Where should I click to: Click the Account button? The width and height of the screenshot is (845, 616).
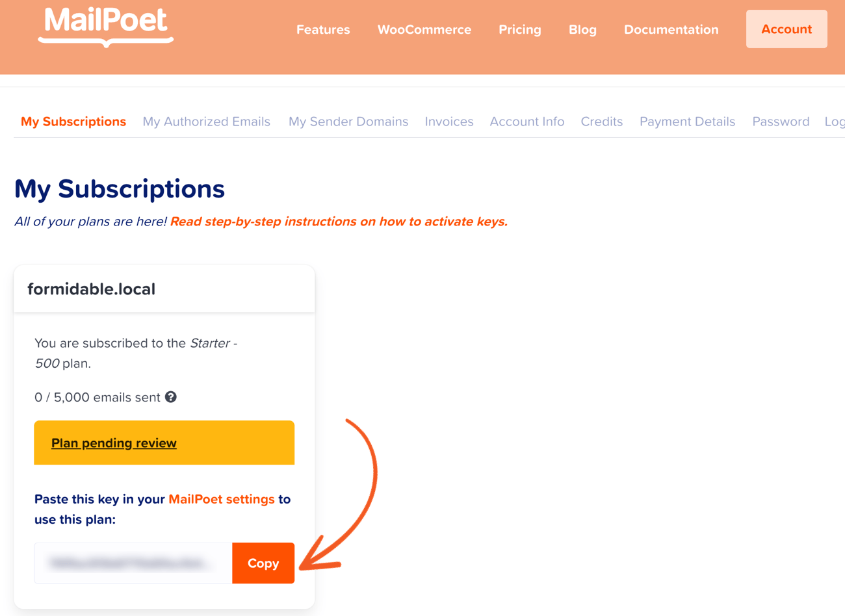(x=786, y=29)
